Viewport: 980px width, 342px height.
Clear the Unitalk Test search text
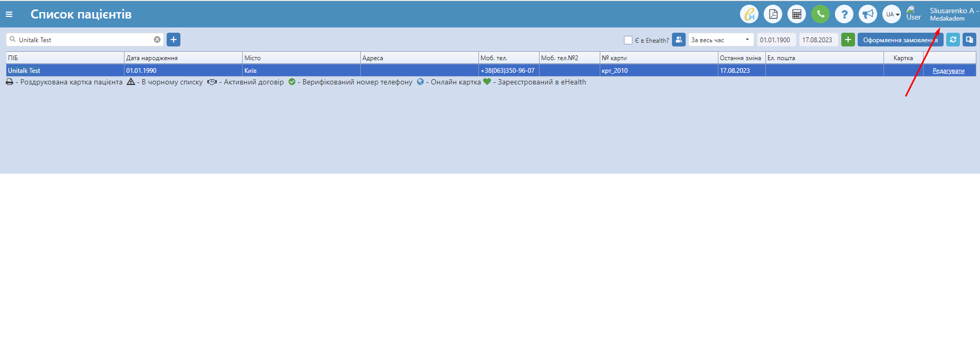coord(157,40)
